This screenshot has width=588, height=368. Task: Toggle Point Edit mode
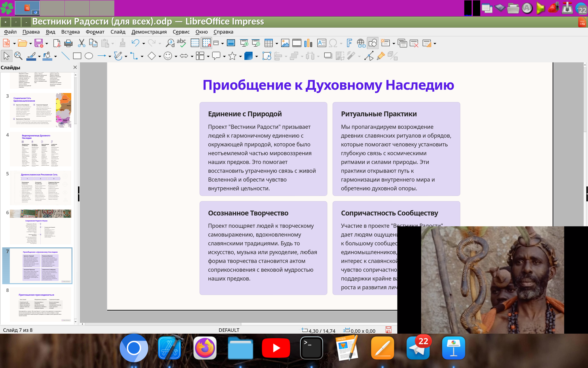369,56
